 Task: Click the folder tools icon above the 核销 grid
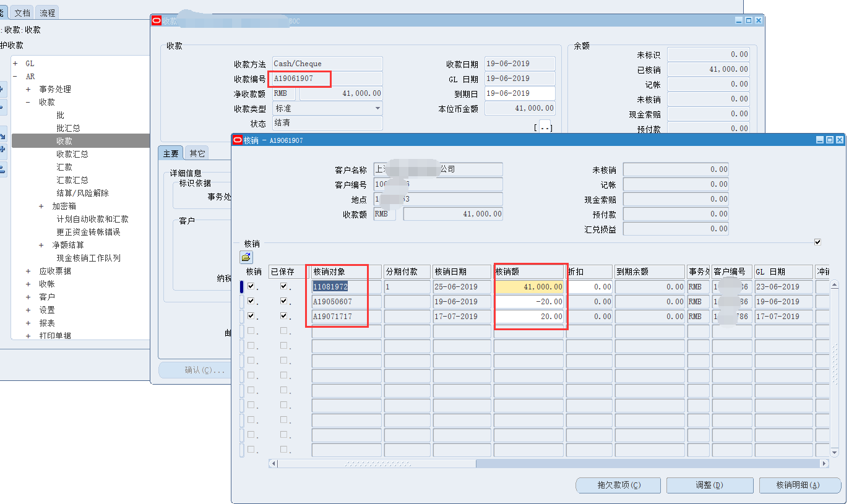(x=246, y=257)
